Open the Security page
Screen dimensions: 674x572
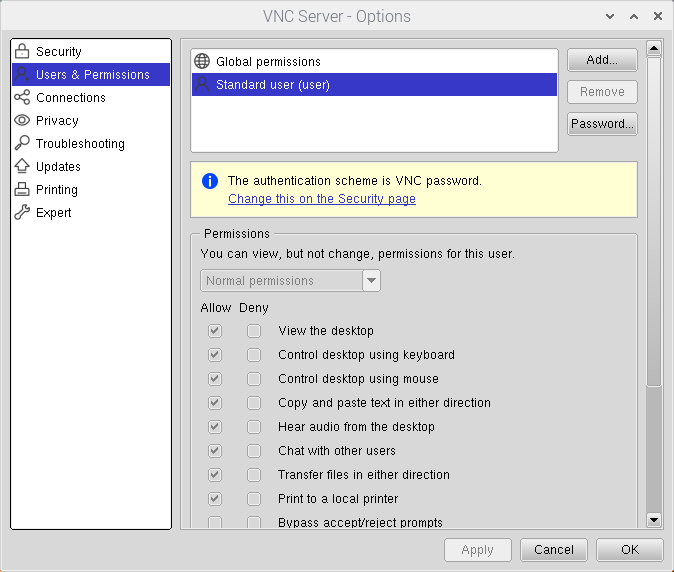(91, 51)
